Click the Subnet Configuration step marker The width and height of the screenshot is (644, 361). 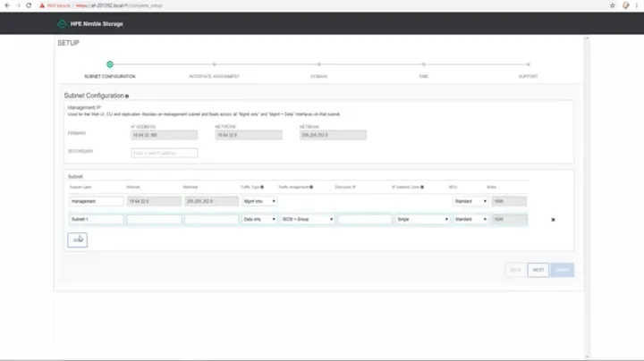pyautogui.click(x=110, y=64)
